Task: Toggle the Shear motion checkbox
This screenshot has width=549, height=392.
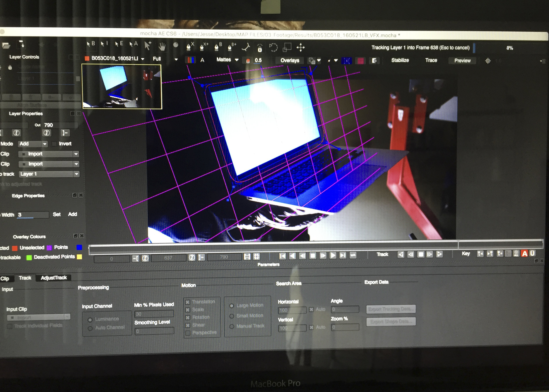Action: pyautogui.click(x=187, y=325)
